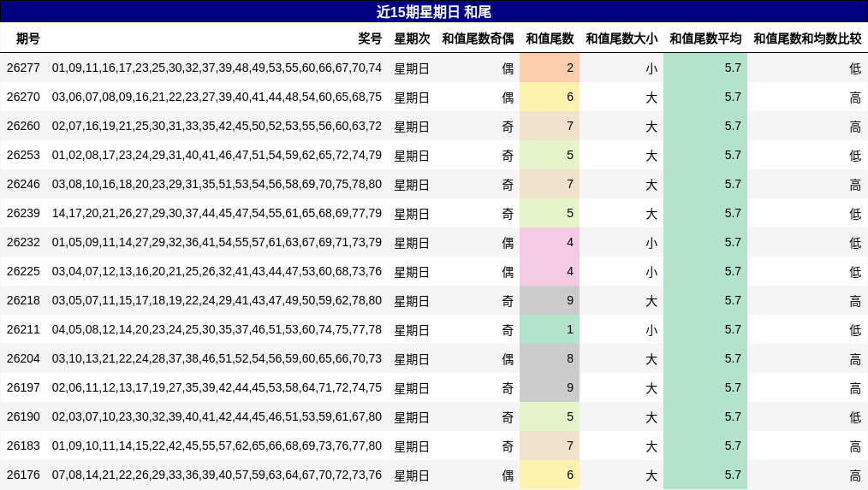Select issue number 26246
Image resolution: width=868 pixels, height=490 pixels.
pos(23,184)
